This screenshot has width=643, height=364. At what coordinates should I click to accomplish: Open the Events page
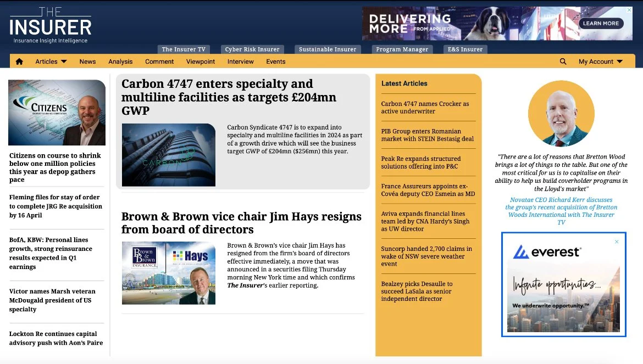(x=275, y=61)
